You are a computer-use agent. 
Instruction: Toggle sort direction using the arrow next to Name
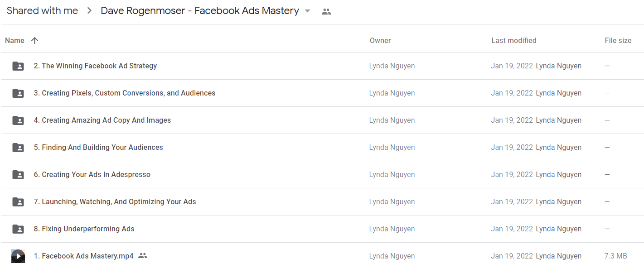click(34, 40)
